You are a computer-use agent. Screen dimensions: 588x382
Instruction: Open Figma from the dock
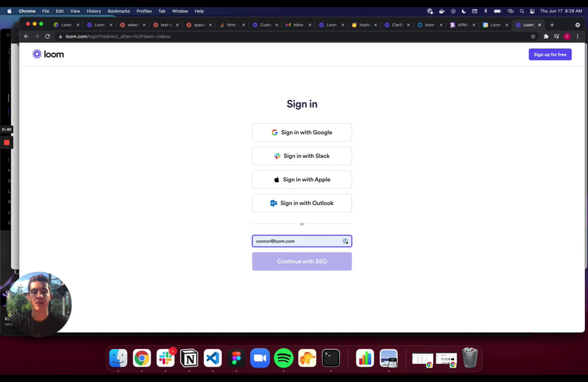tap(236, 358)
